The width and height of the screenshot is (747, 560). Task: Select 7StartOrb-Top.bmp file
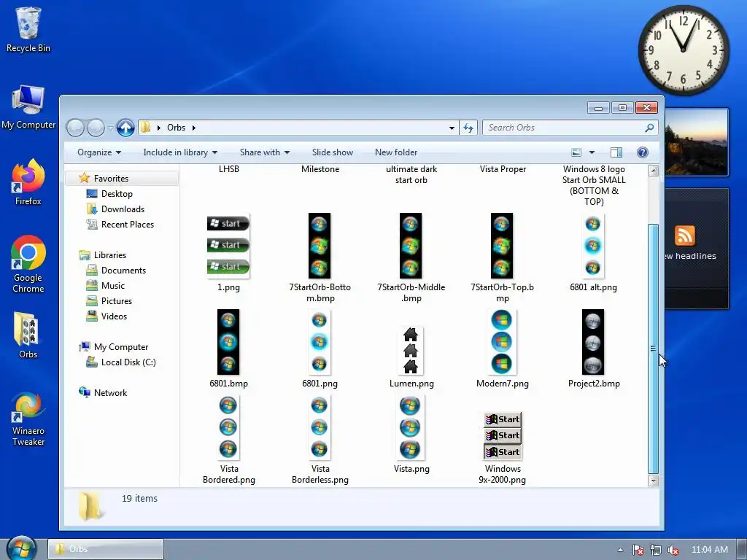click(502, 258)
